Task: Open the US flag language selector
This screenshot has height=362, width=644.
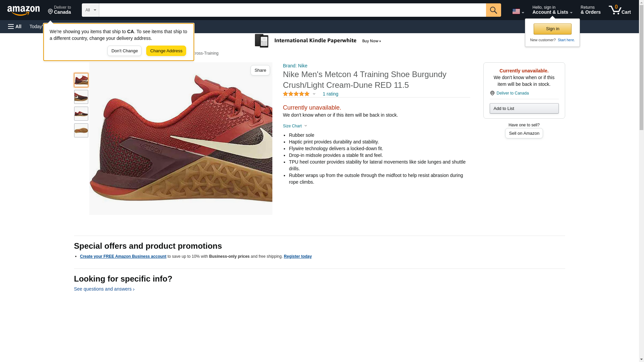Action: click(x=518, y=11)
